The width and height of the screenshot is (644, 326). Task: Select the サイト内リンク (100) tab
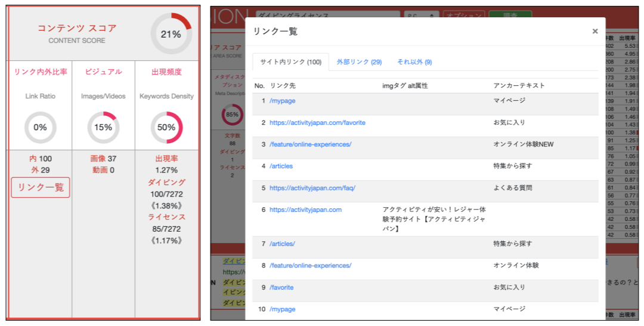pos(291,61)
